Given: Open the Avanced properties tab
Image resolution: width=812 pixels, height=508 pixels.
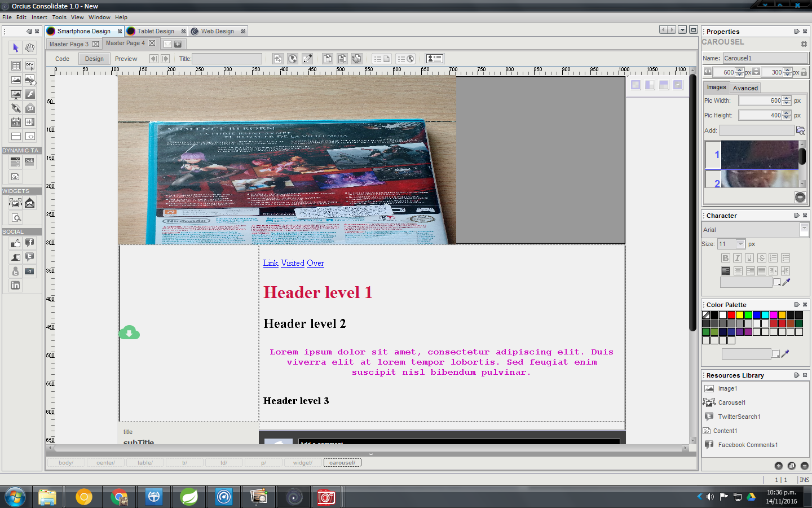Looking at the screenshot, I should click(x=745, y=88).
